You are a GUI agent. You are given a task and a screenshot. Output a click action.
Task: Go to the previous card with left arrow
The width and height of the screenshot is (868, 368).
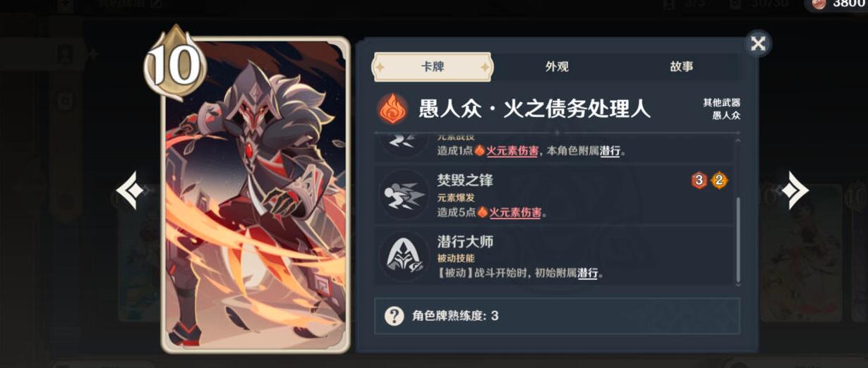coord(131,191)
